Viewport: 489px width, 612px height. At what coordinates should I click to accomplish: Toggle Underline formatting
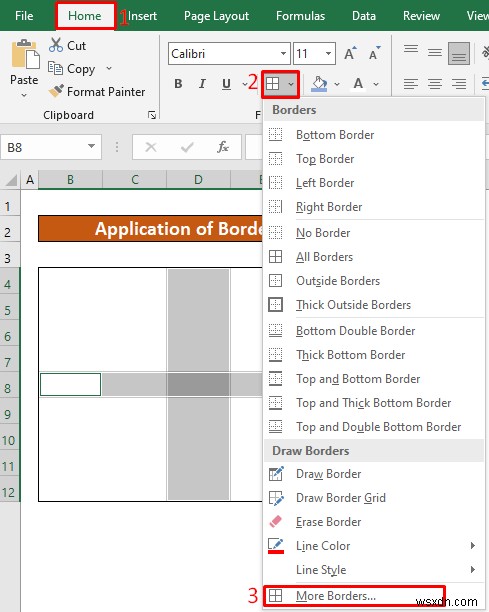click(x=226, y=84)
